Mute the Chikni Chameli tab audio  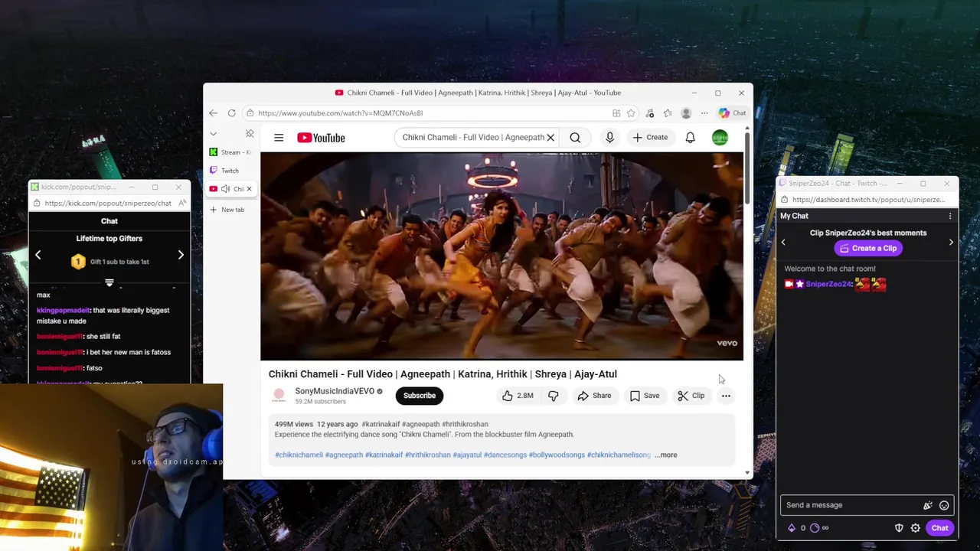[225, 189]
